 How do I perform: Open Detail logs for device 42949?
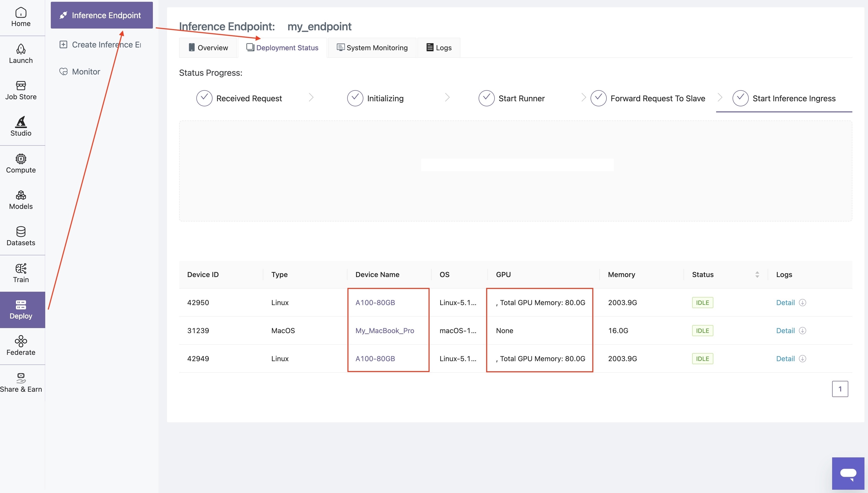click(785, 359)
